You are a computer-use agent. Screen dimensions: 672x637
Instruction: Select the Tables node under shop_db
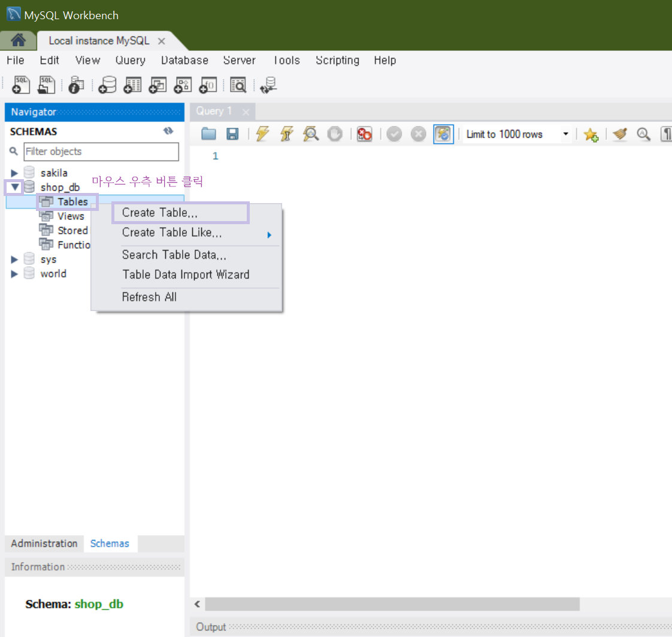click(x=72, y=201)
